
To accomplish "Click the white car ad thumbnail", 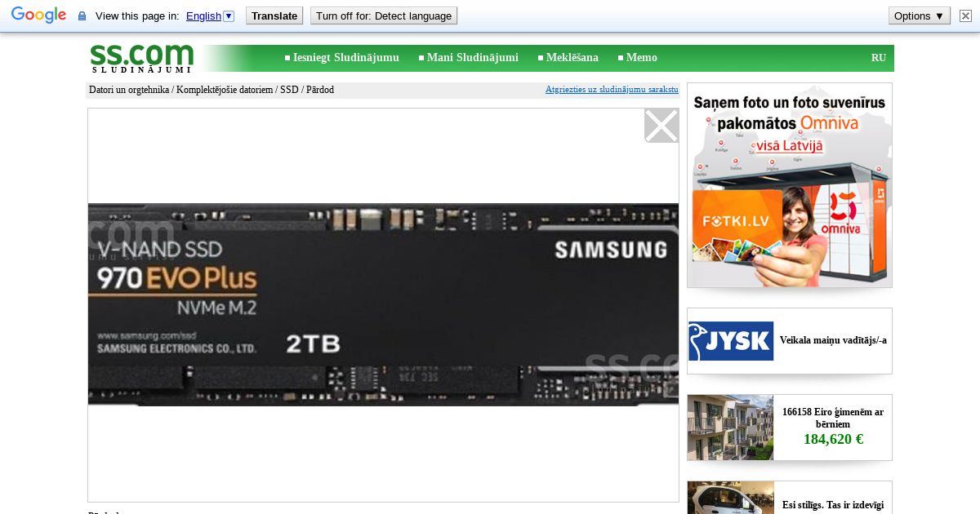I will click(730, 498).
